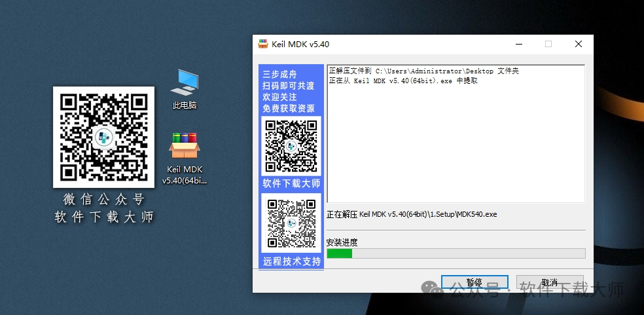Click the 免费获取资源 sidebar text
Image resolution: width=644 pixels, height=315 pixels.
tap(289, 109)
